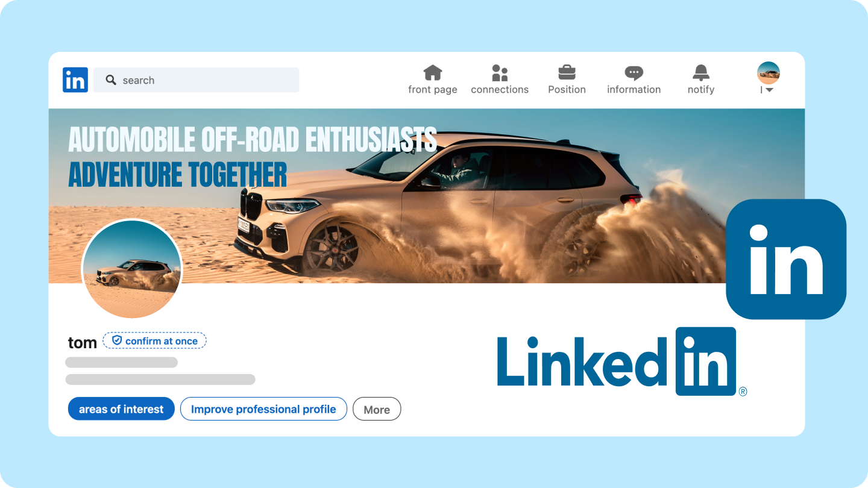The height and width of the screenshot is (488, 868).
Task: Click the shield icon in the verification badge
Action: (x=117, y=340)
